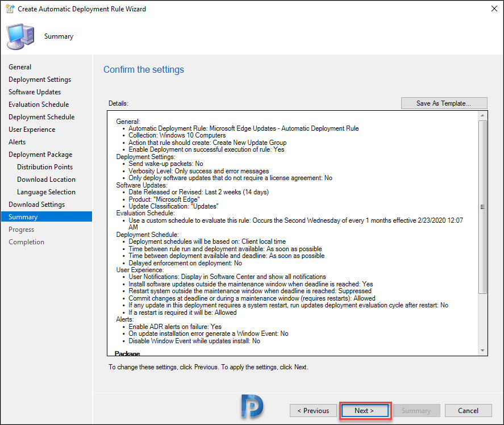Click 'Deployment schedules will be based on' line

pyautogui.click(x=207, y=241)
